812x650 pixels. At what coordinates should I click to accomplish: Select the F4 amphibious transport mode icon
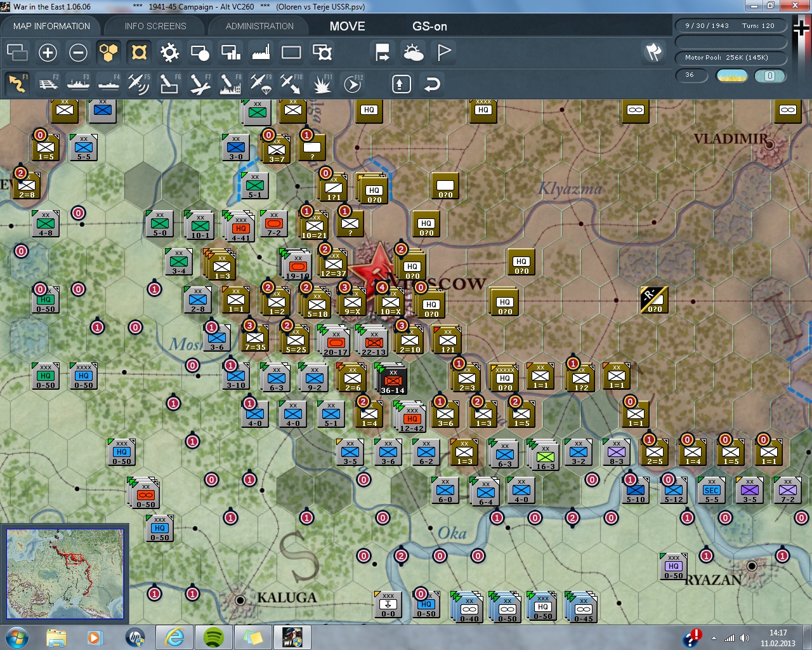108,84
